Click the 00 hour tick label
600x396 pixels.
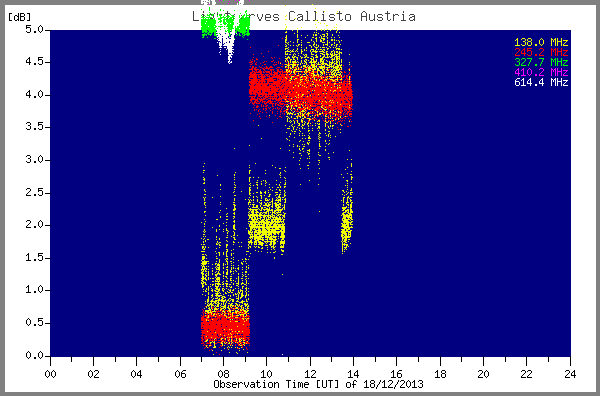pyautogui.click(x=51, y=374)
